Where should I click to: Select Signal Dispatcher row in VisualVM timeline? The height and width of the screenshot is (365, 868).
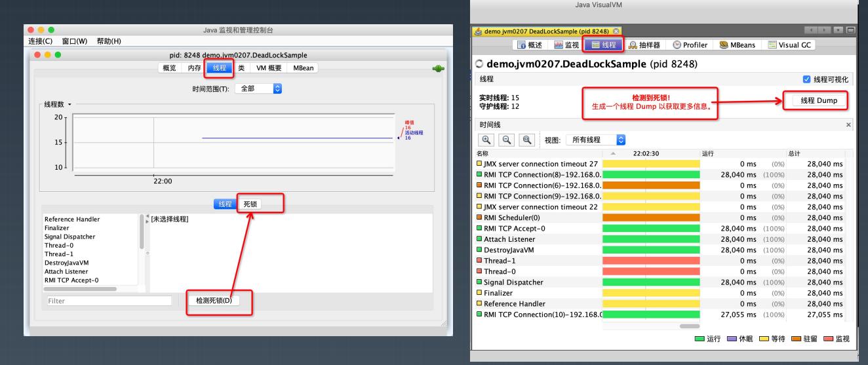point(660,282)
